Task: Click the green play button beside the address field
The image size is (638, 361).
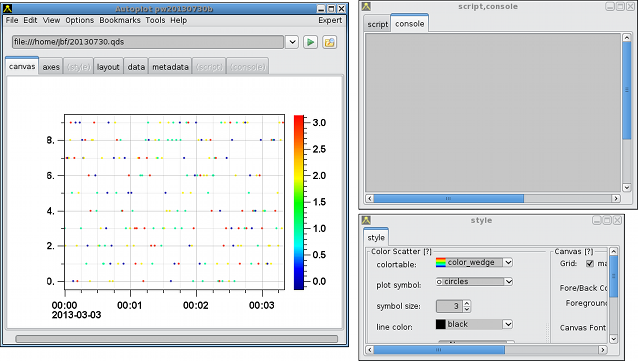Action: tap(310, 42)
